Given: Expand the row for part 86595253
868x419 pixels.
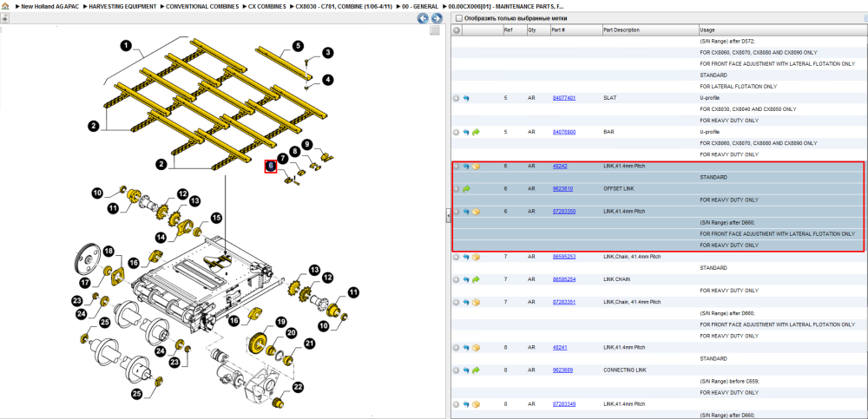Looking at the screenshot, I should (457, 257).
